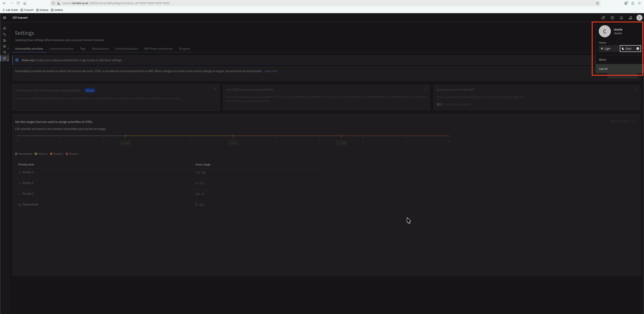This screenshot has height=314, width=644.
Task: Click Log out in profile menu
Action: (619, 69)
